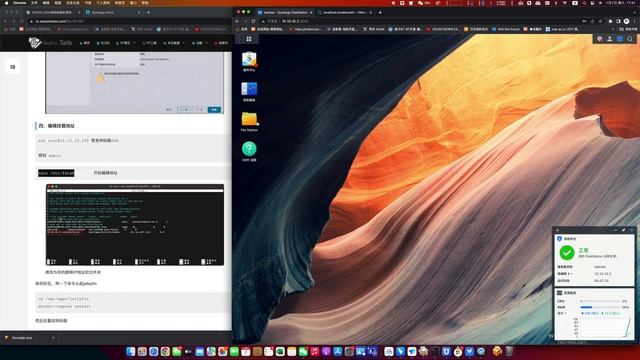
Task: Click the network graph in resource monitor widget
Action: (605, 328)
